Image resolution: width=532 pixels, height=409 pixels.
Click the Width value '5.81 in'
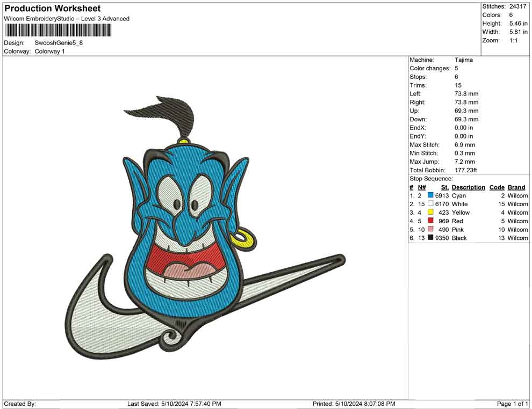pyautogui.click(x=519, y=32)
